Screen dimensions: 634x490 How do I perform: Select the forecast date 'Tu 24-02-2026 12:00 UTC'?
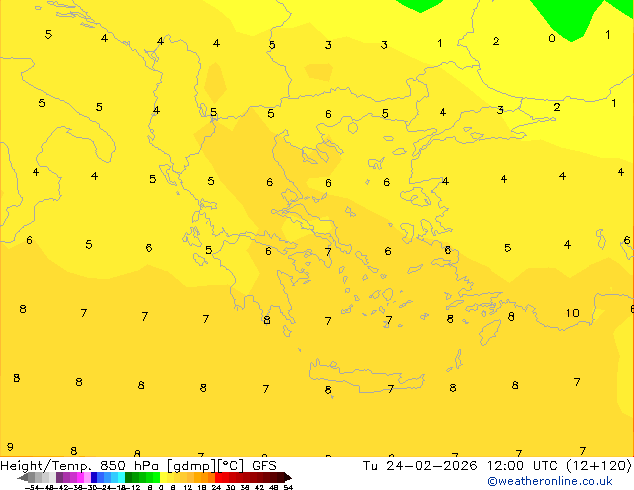coord(463,466)
